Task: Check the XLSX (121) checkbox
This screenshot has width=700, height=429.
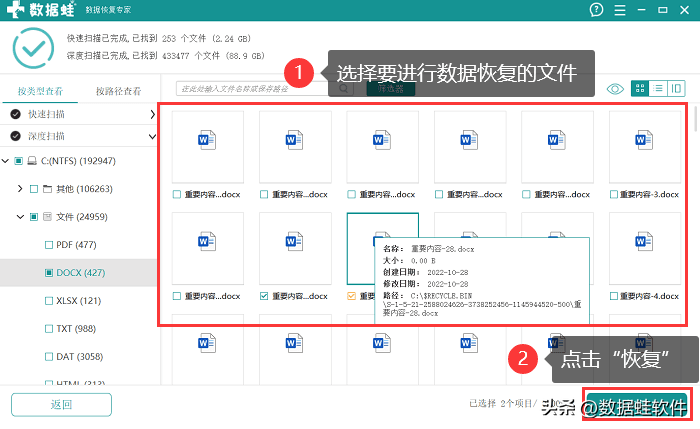Action: click(49, 301)
